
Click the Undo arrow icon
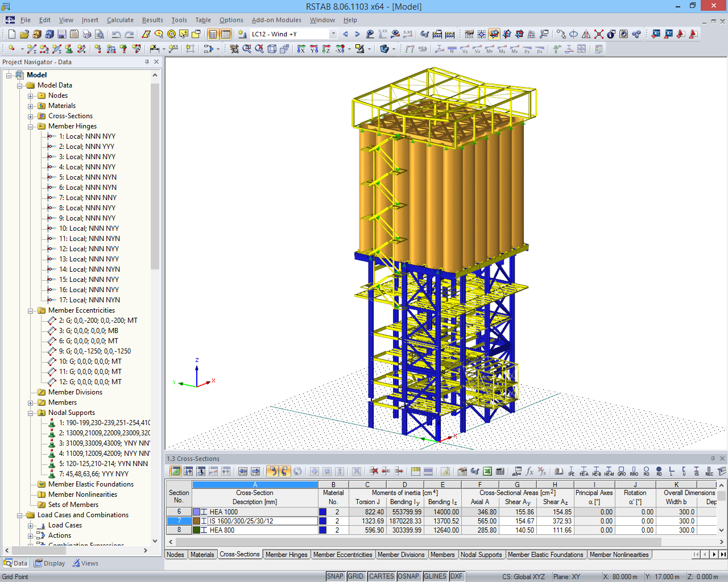(116, 35)
